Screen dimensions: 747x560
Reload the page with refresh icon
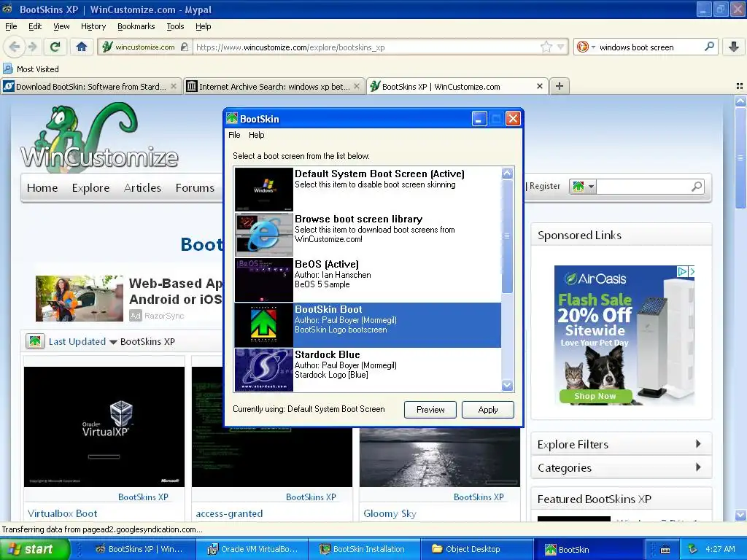pos(55,47)
